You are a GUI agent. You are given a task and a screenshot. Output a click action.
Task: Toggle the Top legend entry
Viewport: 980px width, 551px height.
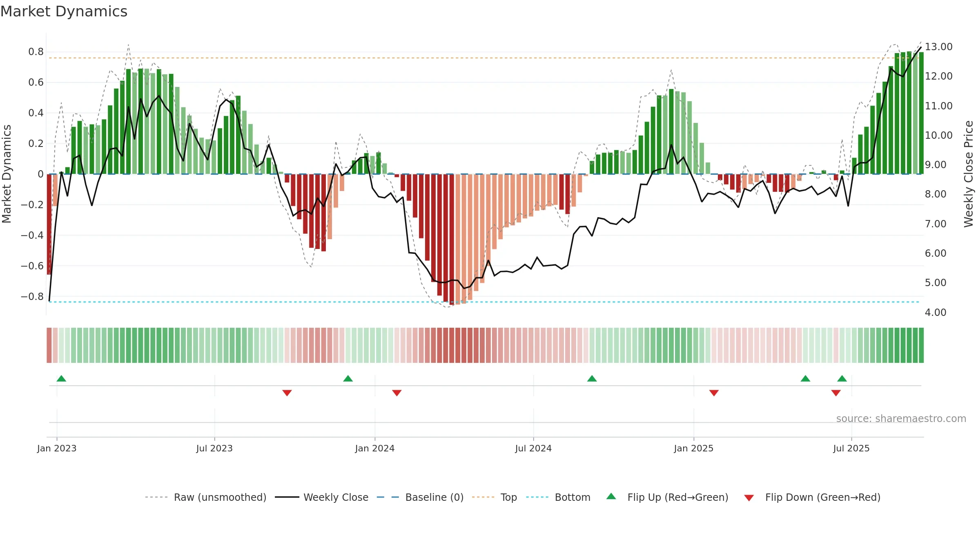(494, 497)
